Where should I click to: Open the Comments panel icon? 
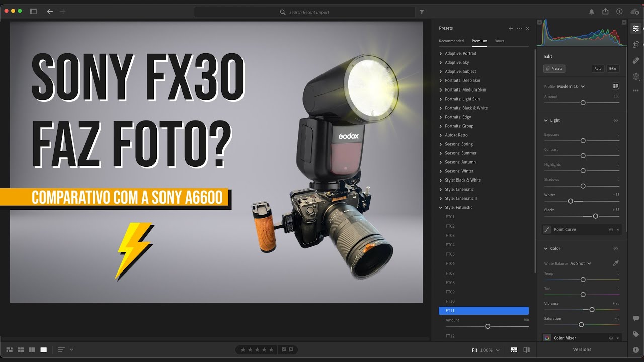coord(636,318)
